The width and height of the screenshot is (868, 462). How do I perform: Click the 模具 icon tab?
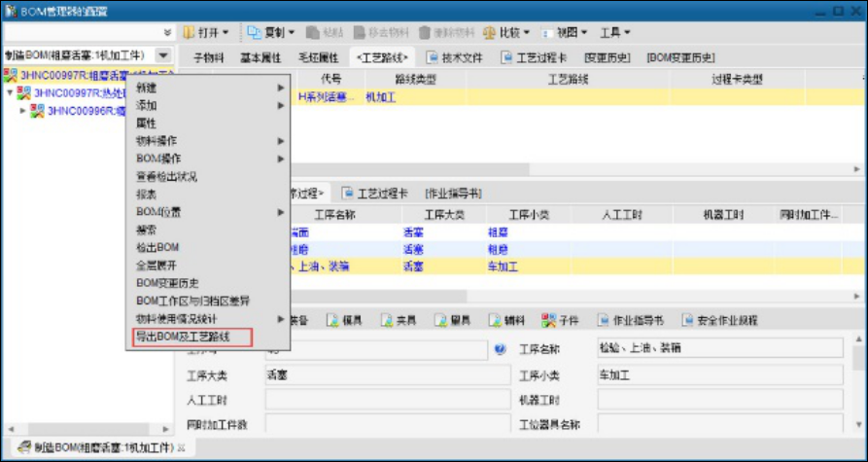click(343, 320)
